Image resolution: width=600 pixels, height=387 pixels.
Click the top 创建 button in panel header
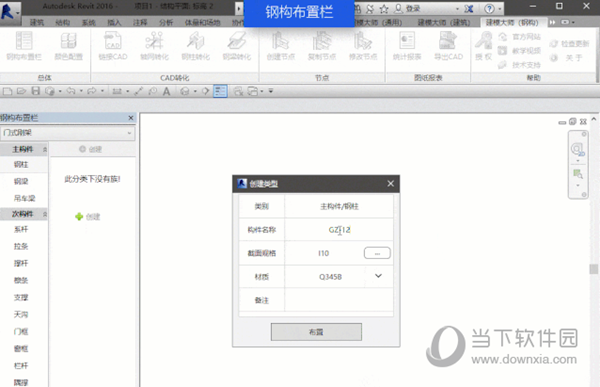coord(90,149)
